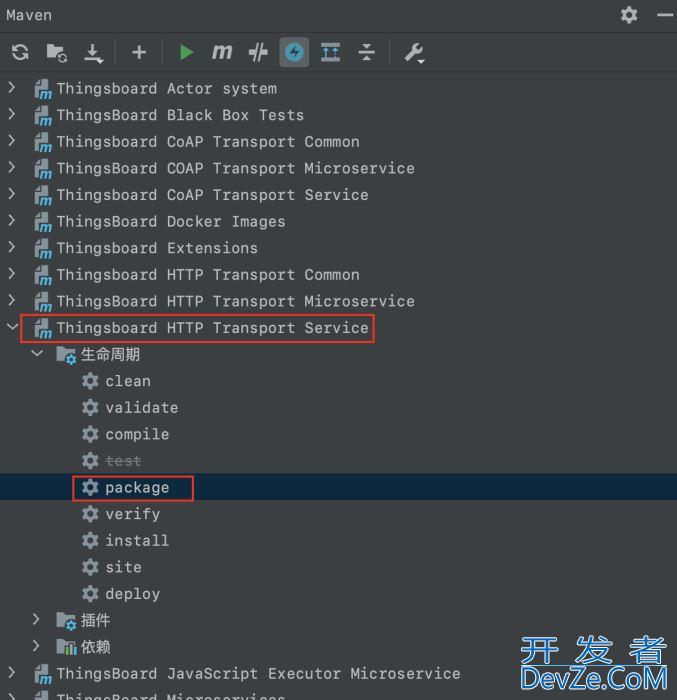Expand ThingsBoard Docker Images module
Image resolution: width=677 pixels, height=700 pixels.
click(x=12, y=221)
